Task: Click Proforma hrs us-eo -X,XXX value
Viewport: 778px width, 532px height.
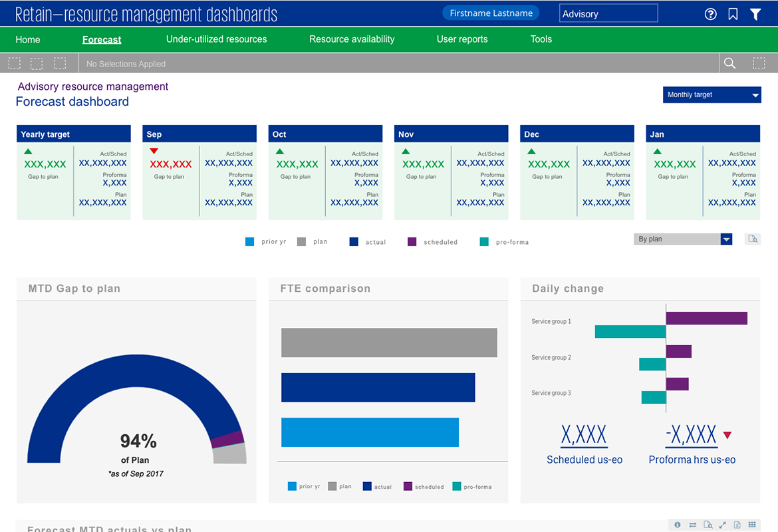Action: 691,435
